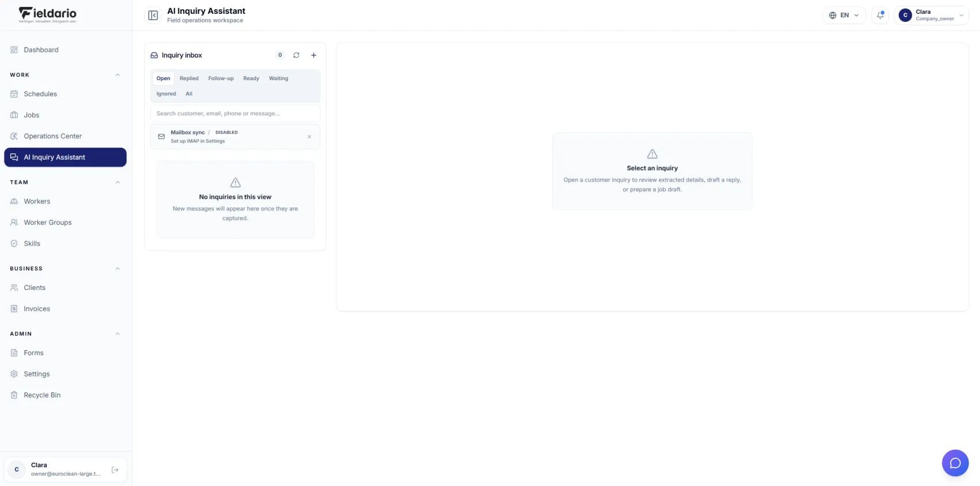The height and width of the screenshot is (486, 980).
Task: Go to Dashboard
Action: pos(65,50)
